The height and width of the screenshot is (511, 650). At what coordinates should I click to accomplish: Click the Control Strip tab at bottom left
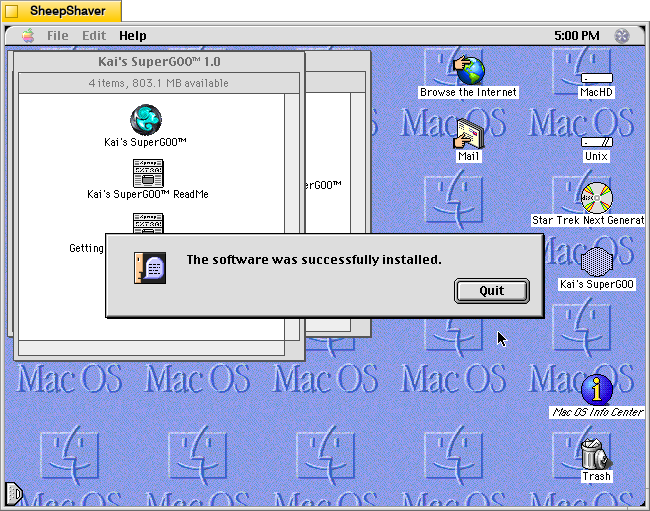13,494
